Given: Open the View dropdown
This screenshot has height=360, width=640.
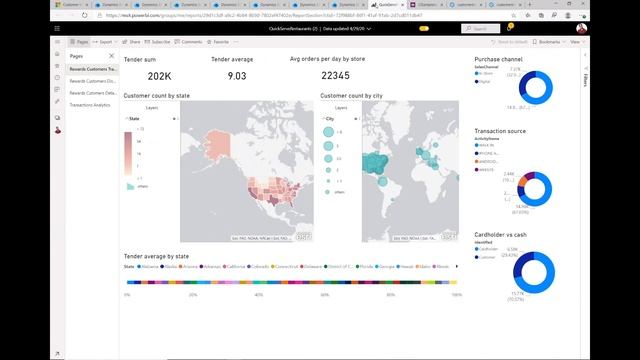Looking at the screenshot, I should click(x=577, y=42).
